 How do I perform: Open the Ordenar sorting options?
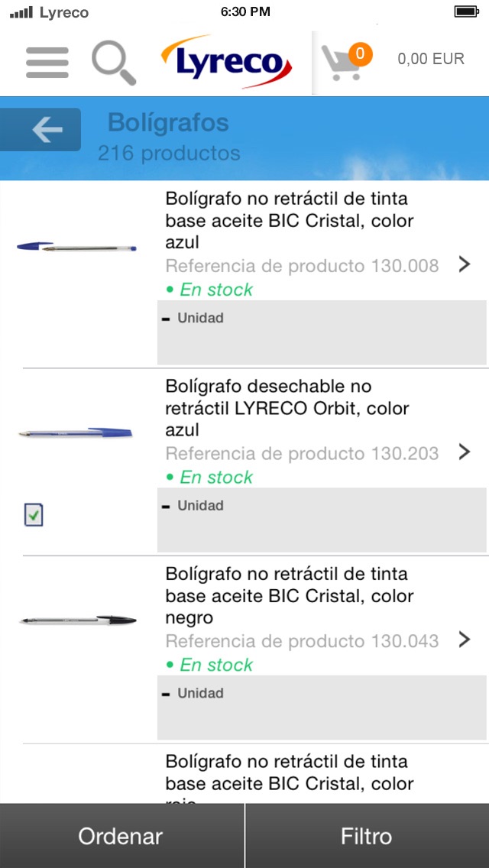tap(121, 836)
